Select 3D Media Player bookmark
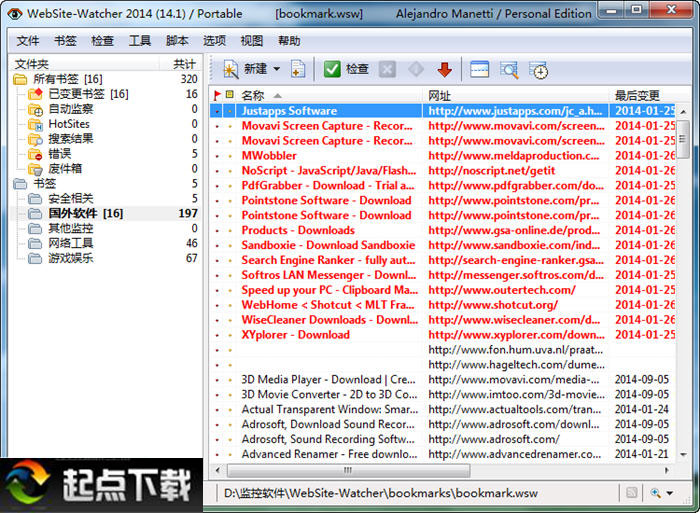The width and height of the screenshot is (700, 513). click(328, 380)
